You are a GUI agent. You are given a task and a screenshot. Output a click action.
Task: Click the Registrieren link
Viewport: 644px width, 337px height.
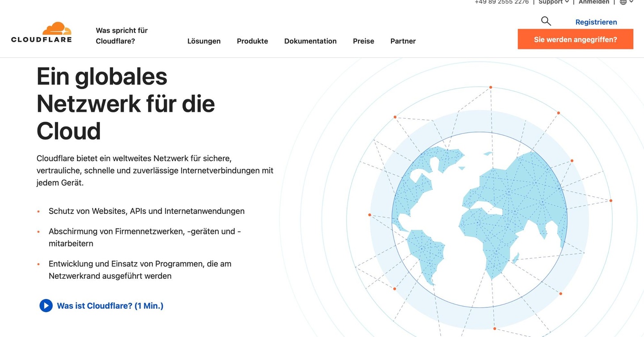(x=596, y=22)
